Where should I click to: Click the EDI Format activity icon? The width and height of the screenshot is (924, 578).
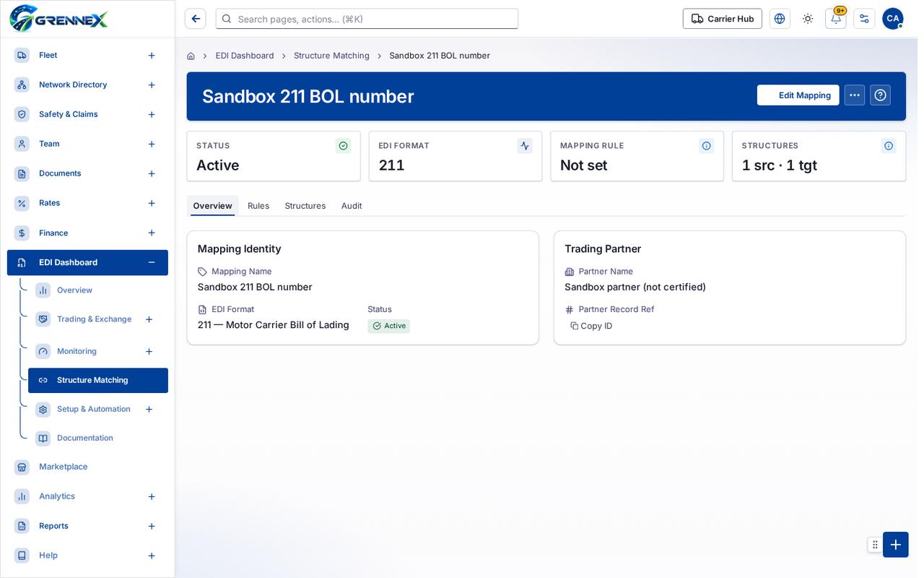click(x=525, y=146)
